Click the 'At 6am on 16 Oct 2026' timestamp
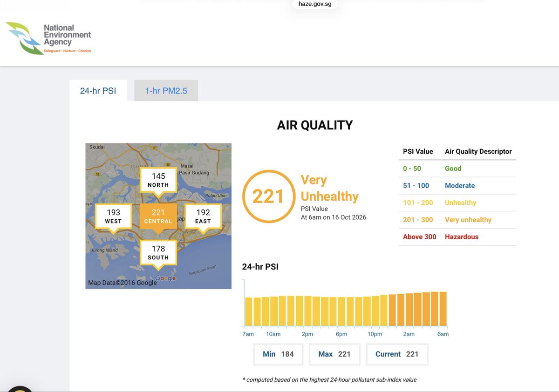Viewport: 559px width, 392px height. 334,217
